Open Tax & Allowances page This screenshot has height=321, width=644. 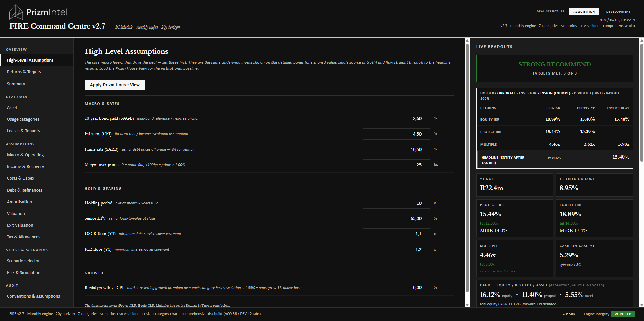(x=37, y=237)
